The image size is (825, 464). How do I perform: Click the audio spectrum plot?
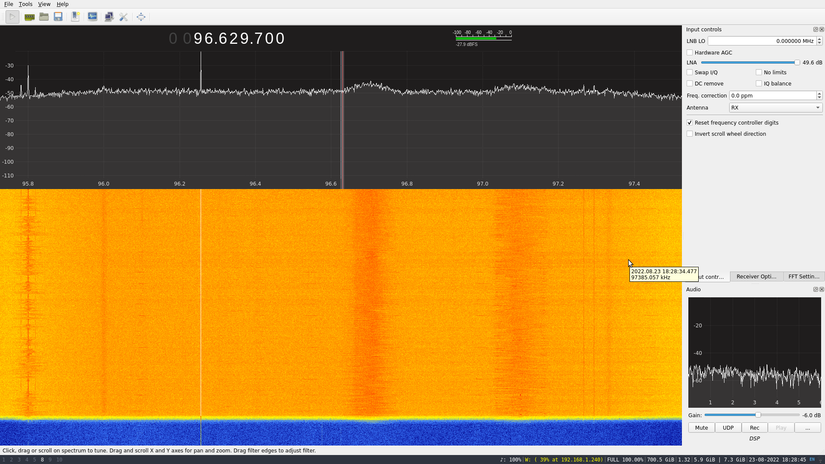pyautogui.click(x=754, y=352)
